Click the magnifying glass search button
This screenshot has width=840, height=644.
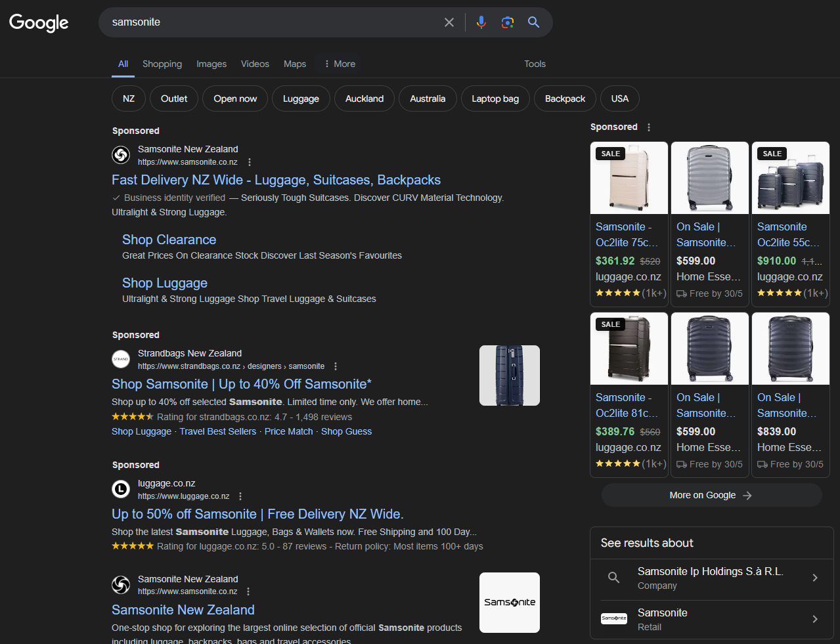[x=534, y=22]
